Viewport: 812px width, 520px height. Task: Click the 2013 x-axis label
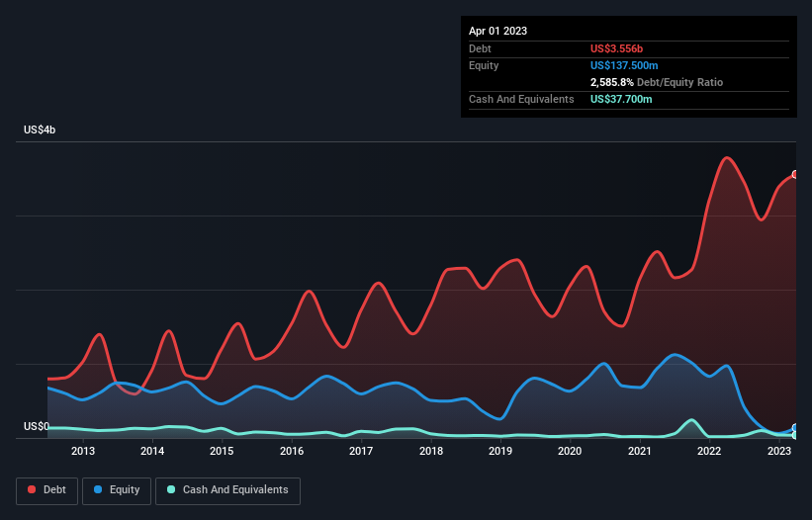point(83,451)
